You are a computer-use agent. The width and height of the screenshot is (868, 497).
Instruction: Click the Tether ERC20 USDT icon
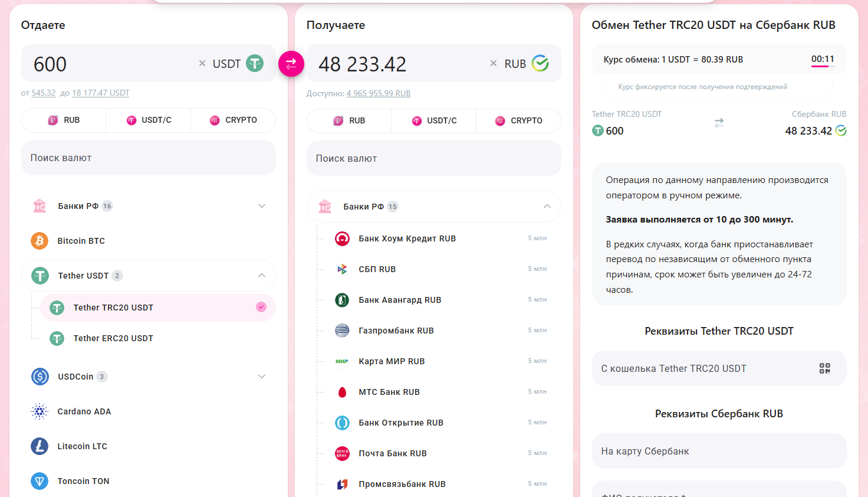(x=57, y=338)
